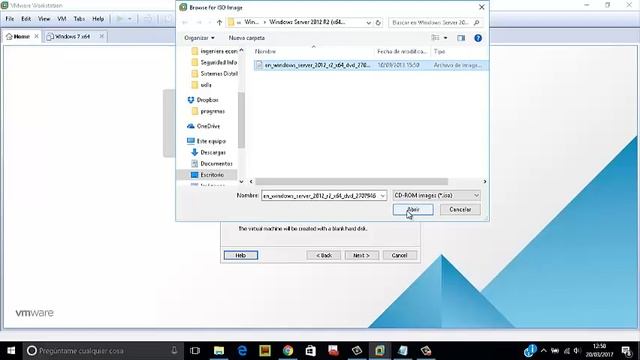Select the Sistemas Distri folder
This screenshot has height=360, width=640.
pyautogui.click(x=215, y=73)
